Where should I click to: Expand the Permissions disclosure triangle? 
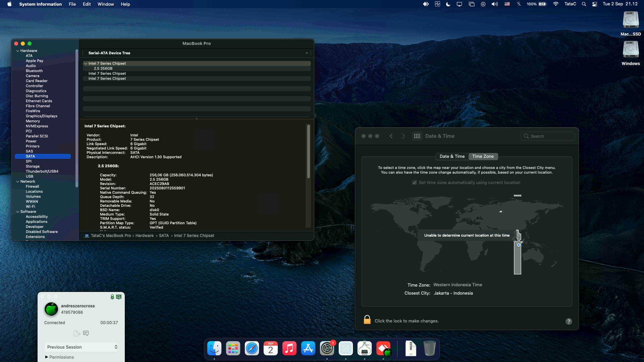(x=47, y=357)
